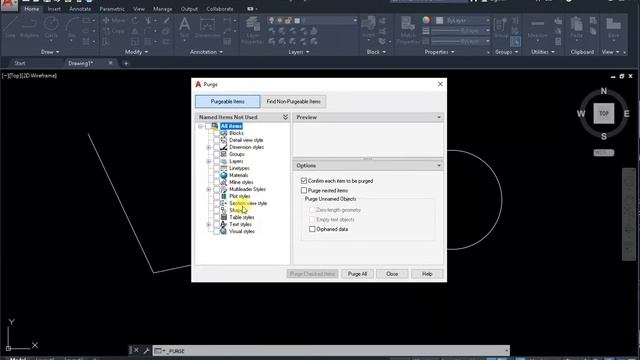Viewport: 640px width, 360px height.
Task: Click the Base view icon
Action: (613, 27)
